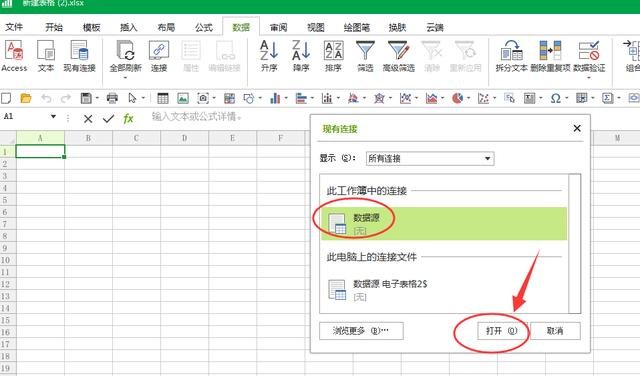This screenshot has height=376, width=640.
Task: Click the 文本 import icon
Action: [x=46, y=56]
